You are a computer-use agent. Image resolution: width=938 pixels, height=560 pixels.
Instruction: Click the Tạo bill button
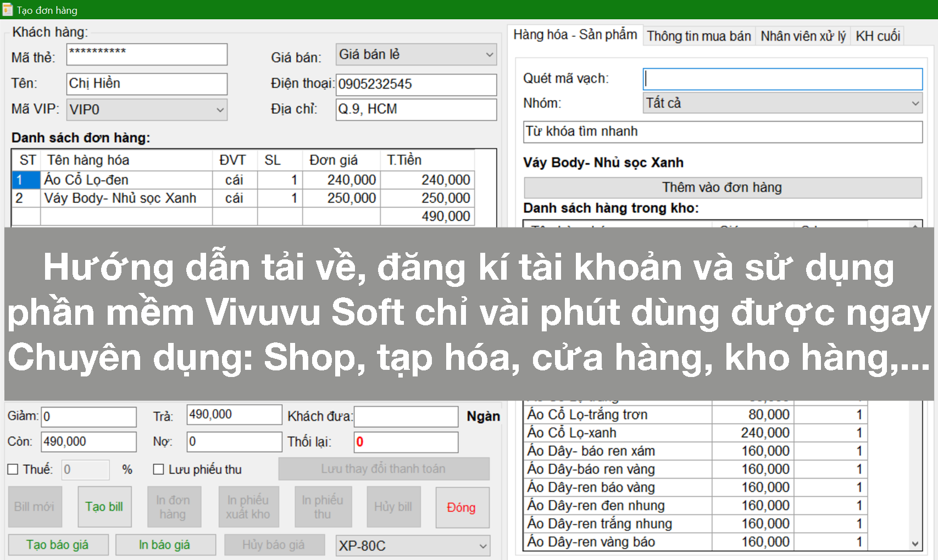[104, 507]
